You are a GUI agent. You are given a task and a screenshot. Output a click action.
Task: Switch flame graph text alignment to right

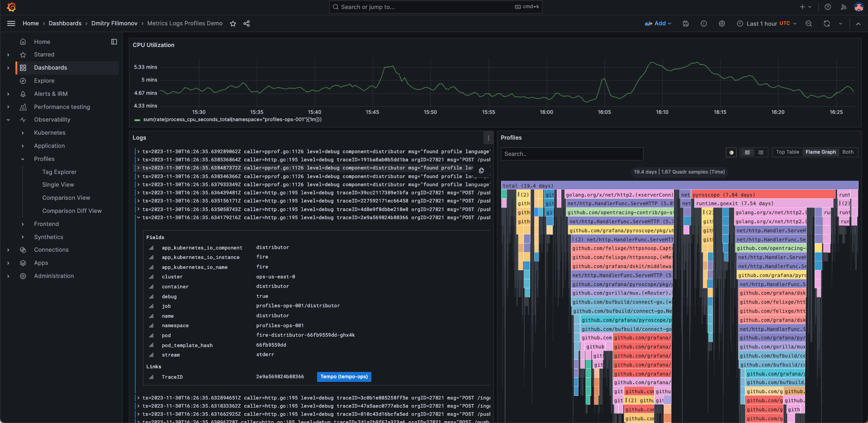click(761, 152)
